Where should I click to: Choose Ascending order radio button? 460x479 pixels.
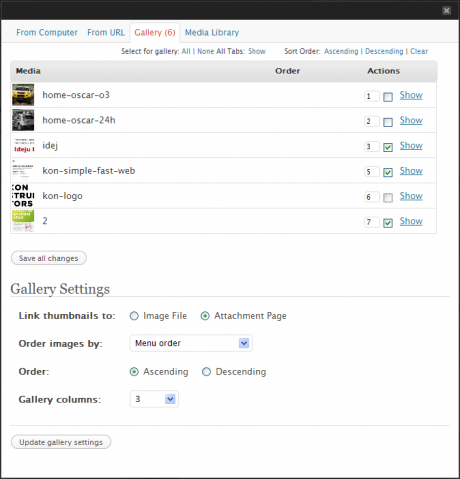tap(134, 372)
